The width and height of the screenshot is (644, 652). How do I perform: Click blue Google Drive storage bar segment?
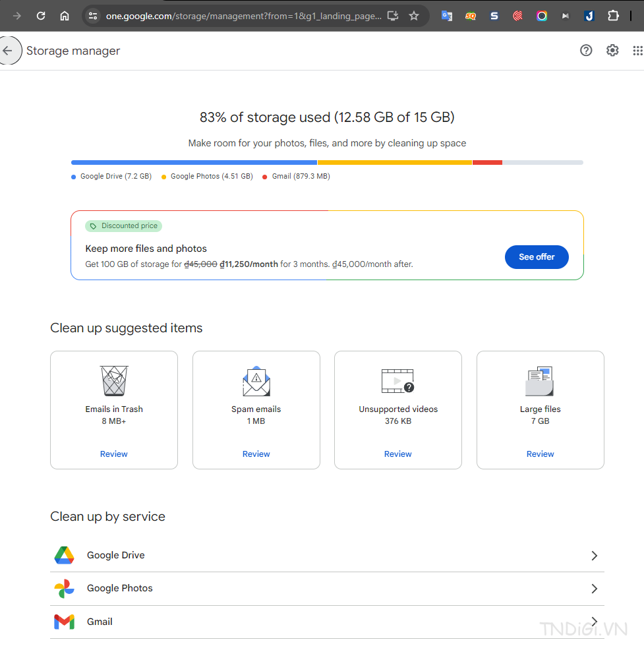194,163
